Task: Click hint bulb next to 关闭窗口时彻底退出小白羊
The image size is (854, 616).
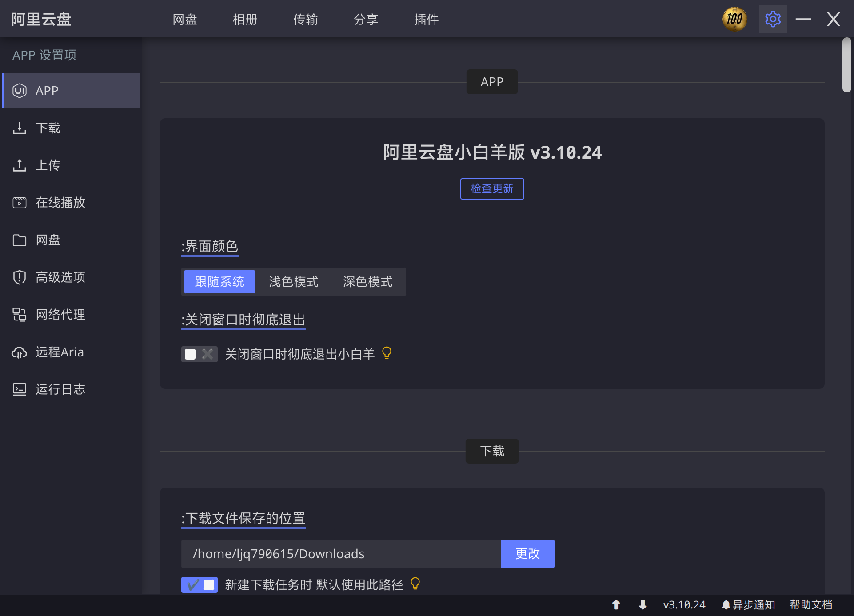Action: click(387, 353)
